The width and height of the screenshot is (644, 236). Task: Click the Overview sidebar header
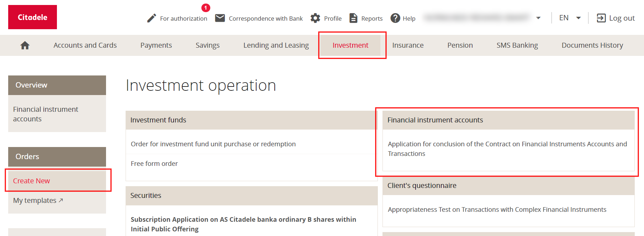pyautogui.click(x=57, y=85)
